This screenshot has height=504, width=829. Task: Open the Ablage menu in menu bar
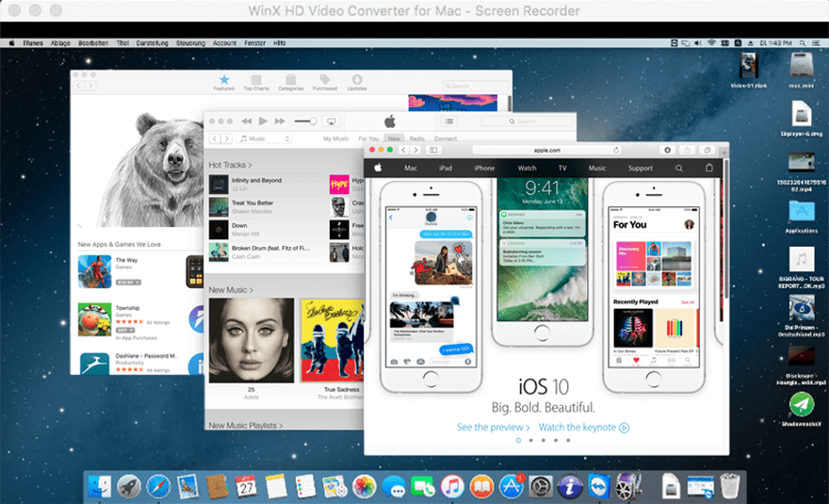[x=60, y=43]
